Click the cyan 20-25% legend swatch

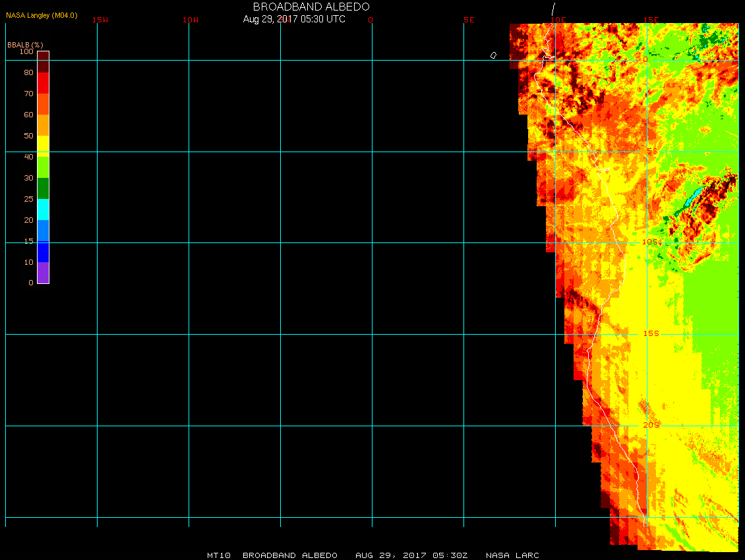point(43,209)
